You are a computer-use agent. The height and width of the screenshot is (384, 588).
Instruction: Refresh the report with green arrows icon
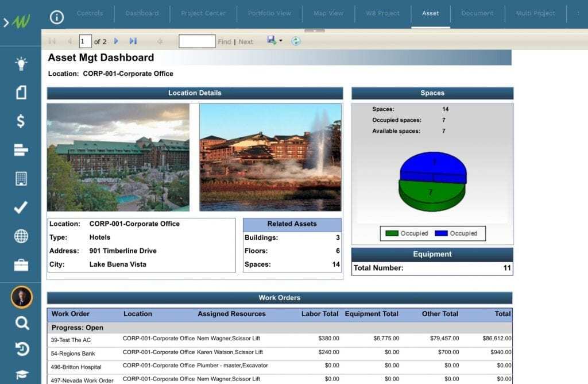click(x=296, y=41)
